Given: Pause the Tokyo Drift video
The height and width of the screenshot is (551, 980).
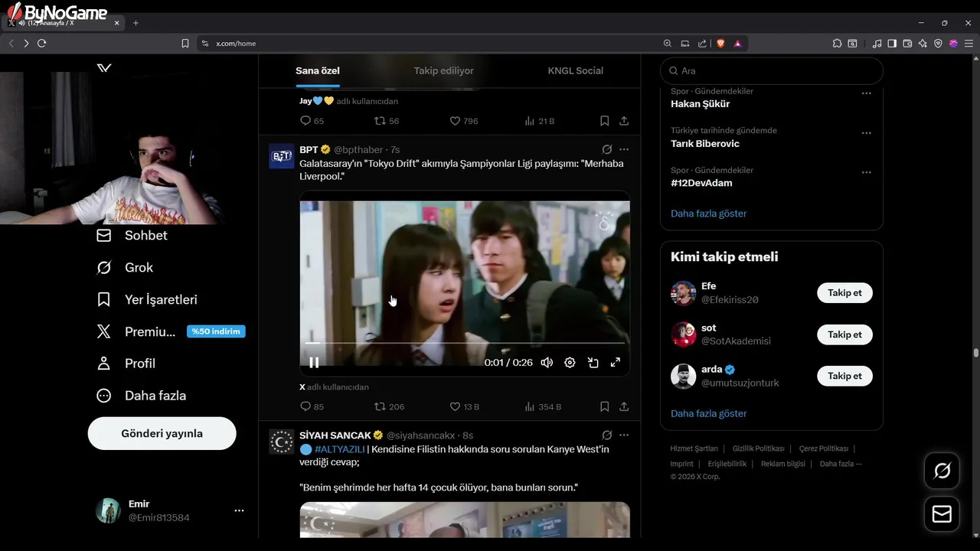Looking at the screenshot, I should point(314,363).
